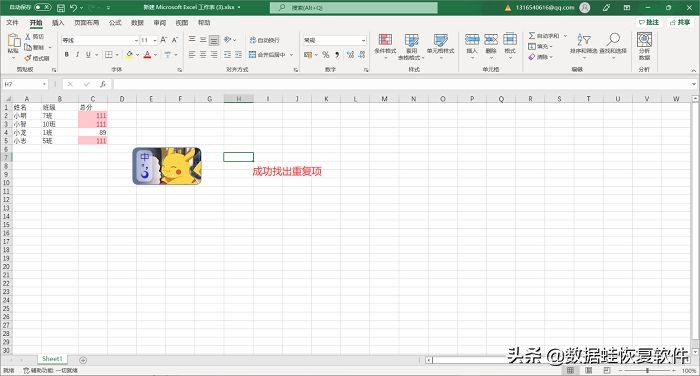The height and width of the screenshot is (376, 700).
Task: Click the yellow Fill Color bucket
Action: (x=129, y=54)
